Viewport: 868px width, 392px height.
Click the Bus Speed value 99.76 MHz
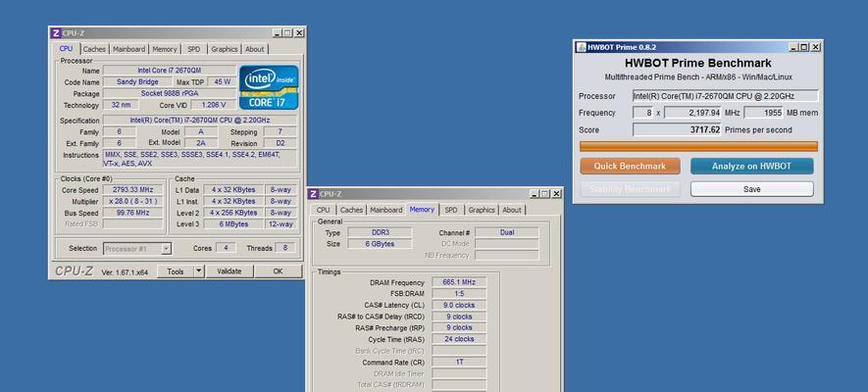click(132, 213)
